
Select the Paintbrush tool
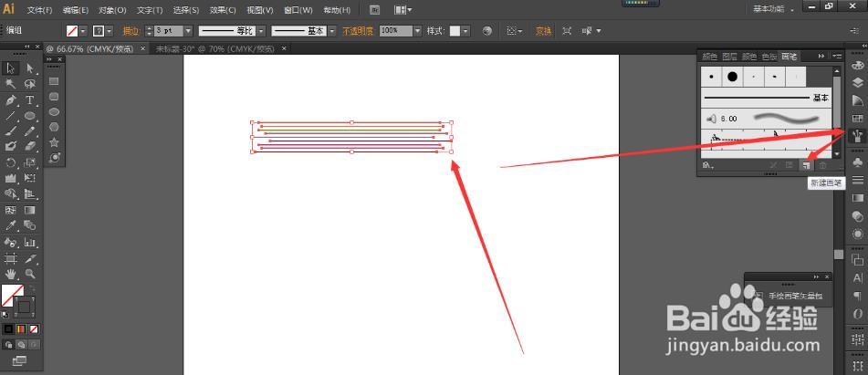click(11, 131)
